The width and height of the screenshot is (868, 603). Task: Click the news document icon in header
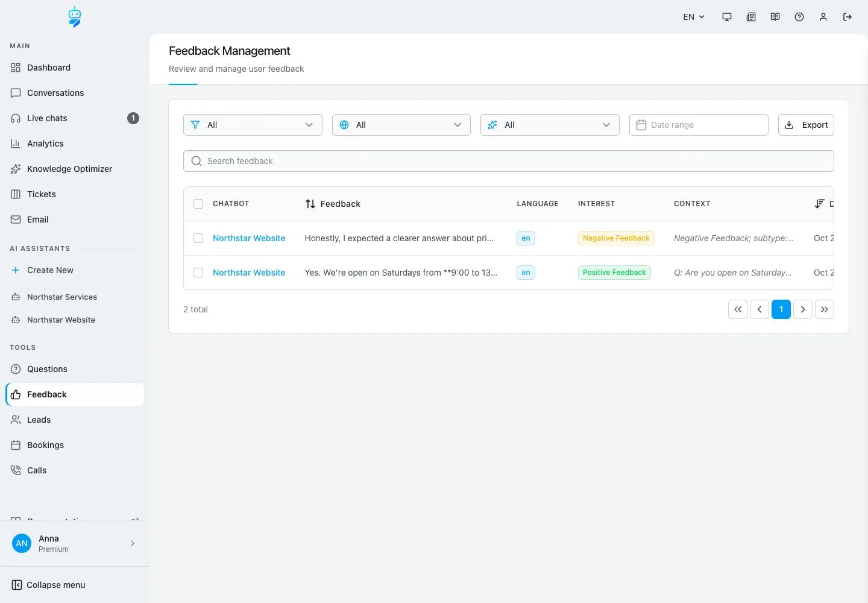(x=751, y=17)
